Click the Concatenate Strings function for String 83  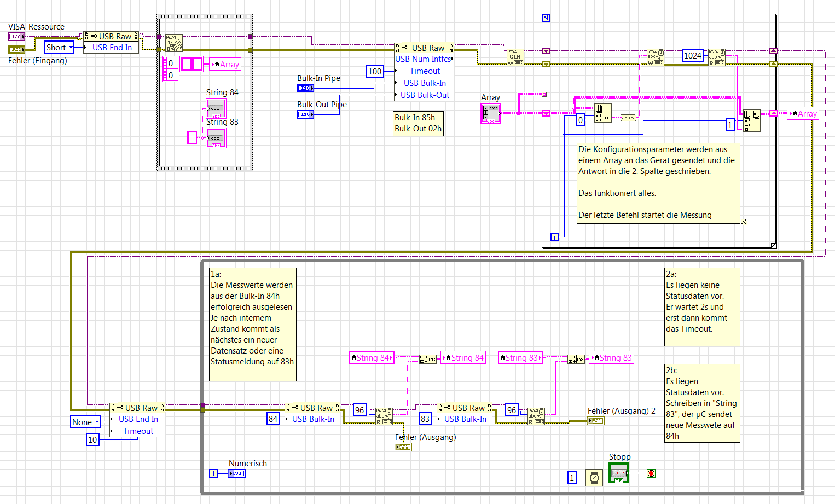pos(576,359)
